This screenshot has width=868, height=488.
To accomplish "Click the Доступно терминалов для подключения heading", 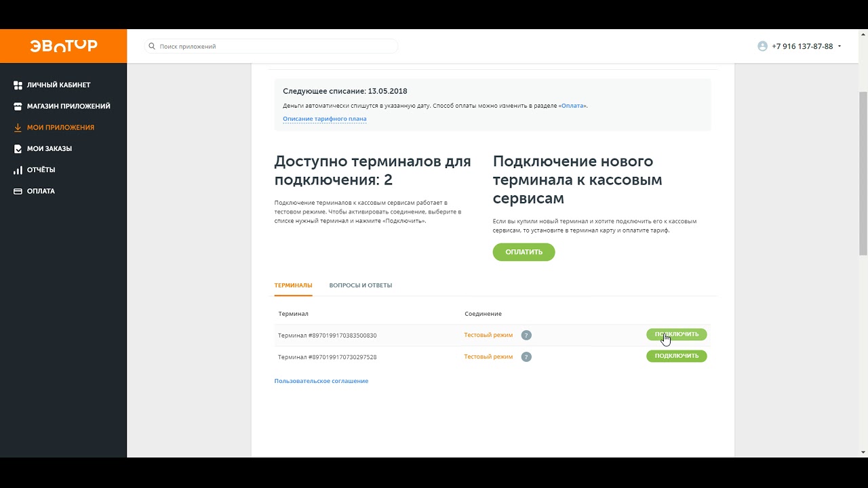I will pos(372,171).
